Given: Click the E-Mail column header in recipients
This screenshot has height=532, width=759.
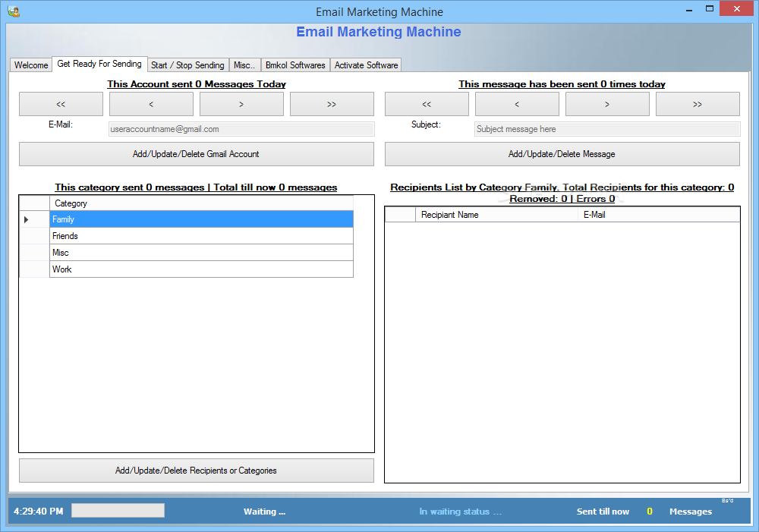Looking at the screenshot, I should pyautogui.click(x=659, y=215).
